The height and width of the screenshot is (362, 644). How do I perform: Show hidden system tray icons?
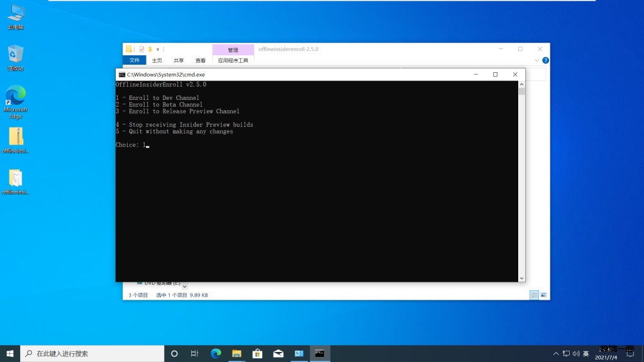[556, 354]
